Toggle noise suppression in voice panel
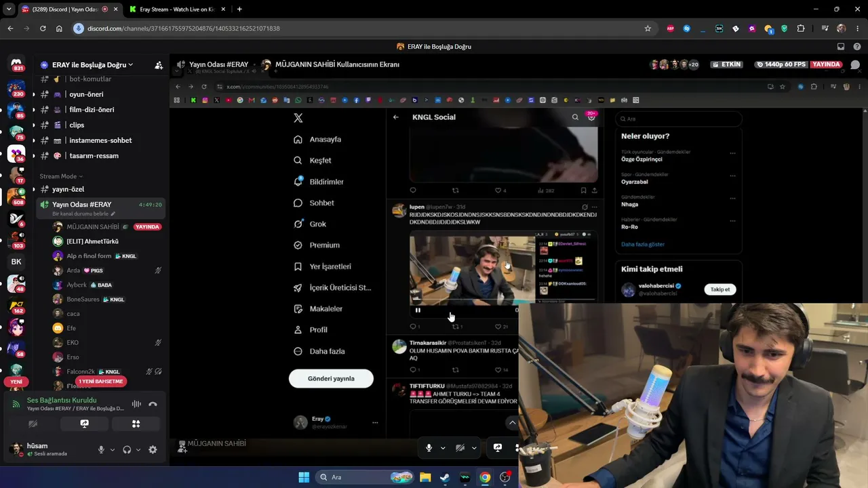 pyautogui.click(x=136, y=404)
